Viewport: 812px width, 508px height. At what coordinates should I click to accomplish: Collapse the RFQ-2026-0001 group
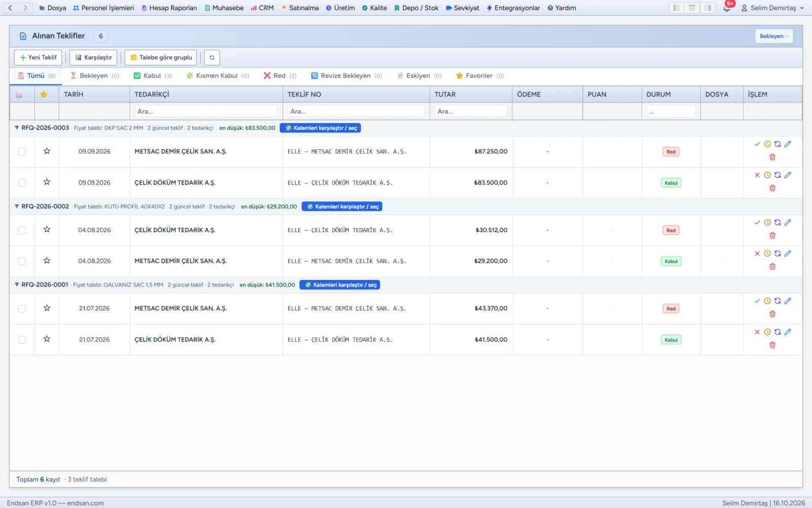(17, 284)
